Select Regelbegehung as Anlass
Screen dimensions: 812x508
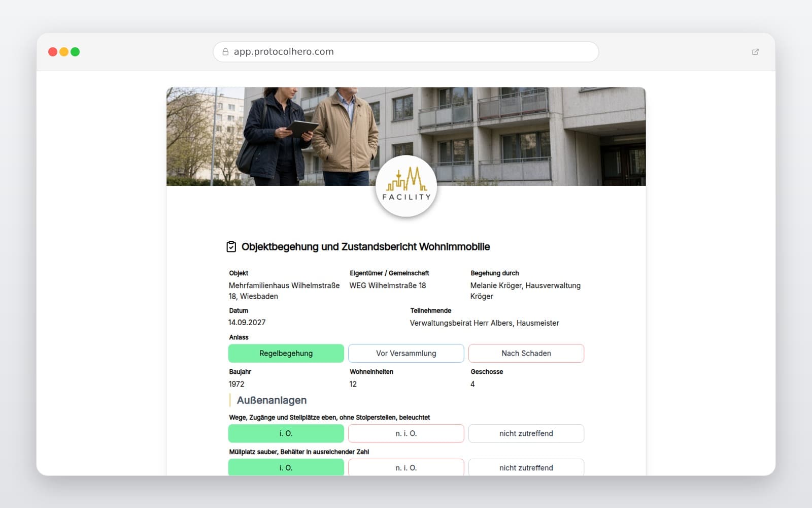pos(286,354)
